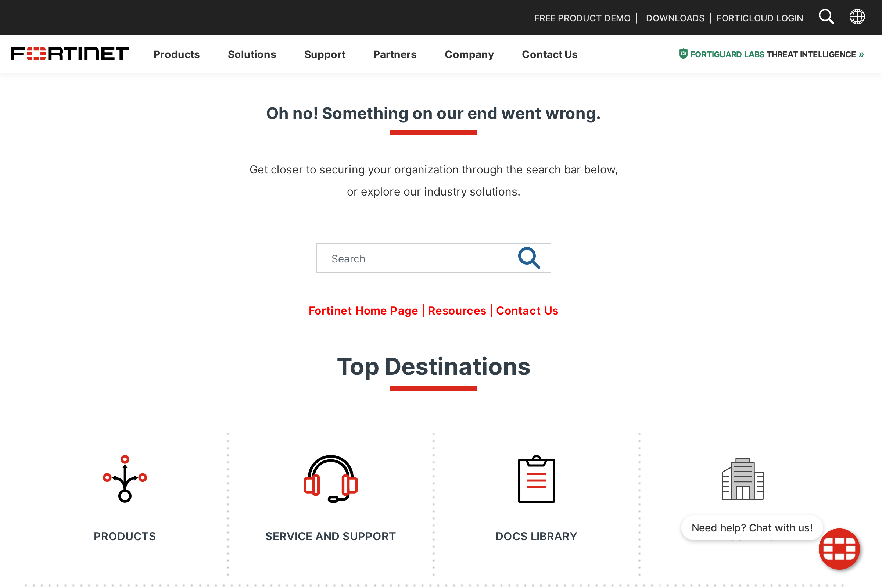The width and height of the screenshot is (882, 588).
Task: Open the red Fortinet chat widget
Action: pos(839,549)
